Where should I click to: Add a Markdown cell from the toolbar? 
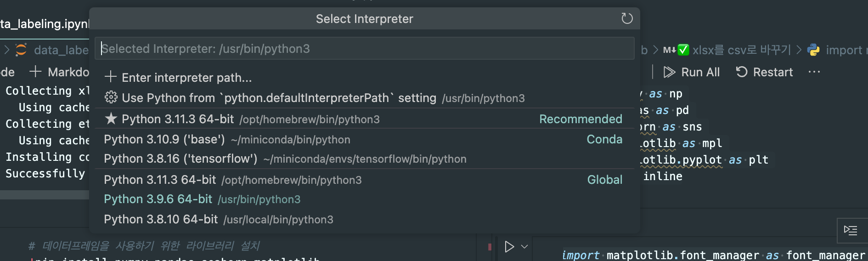60,72
